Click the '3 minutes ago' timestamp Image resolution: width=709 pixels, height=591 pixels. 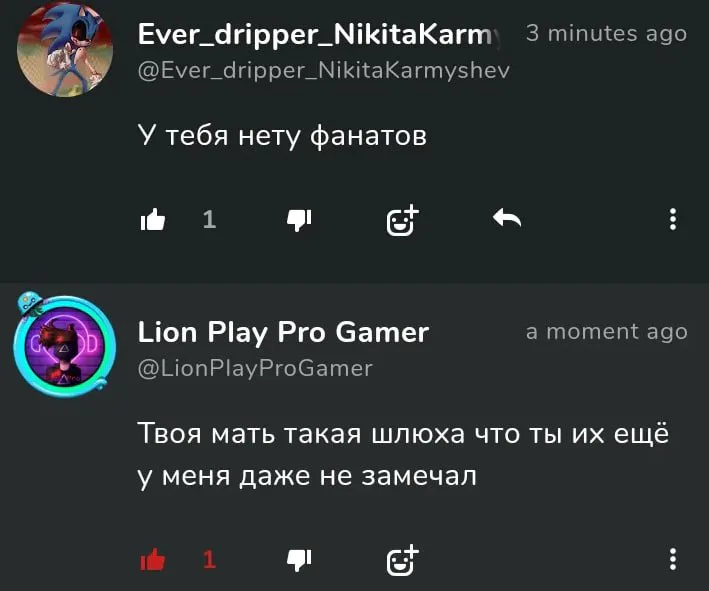coord(606,33)
